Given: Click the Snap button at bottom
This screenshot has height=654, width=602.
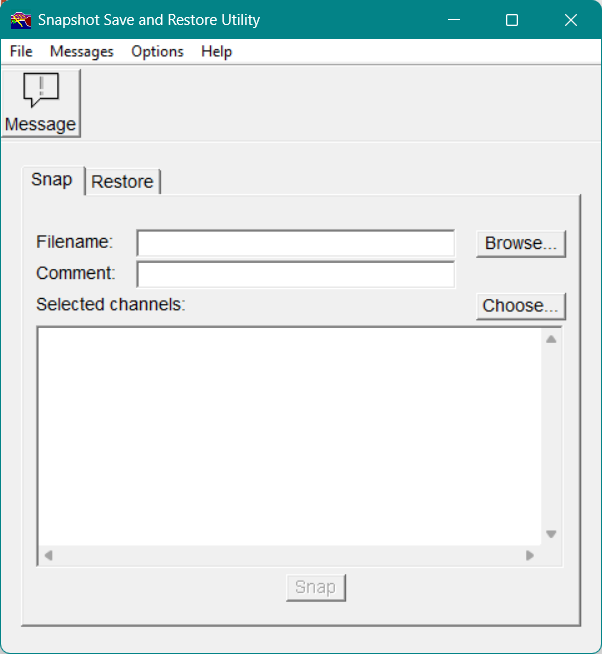Looking at the screenshot, I should pyautogui.click(x=315, y=587).
